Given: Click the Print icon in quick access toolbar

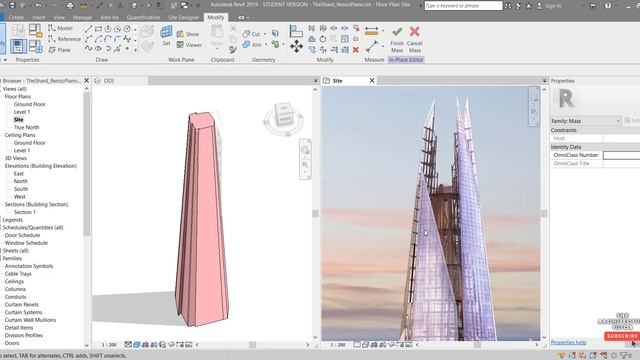Looking at the screenshot, I should point(70,6).
